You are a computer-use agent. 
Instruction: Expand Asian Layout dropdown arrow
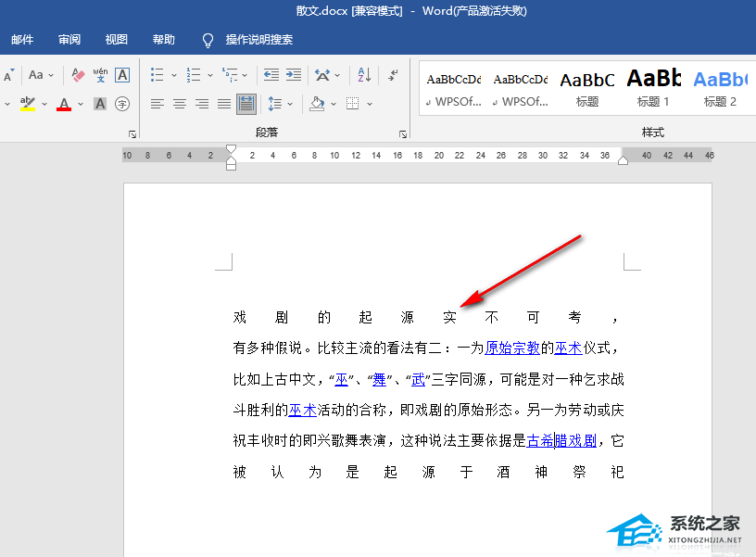(x=337, y=76)
